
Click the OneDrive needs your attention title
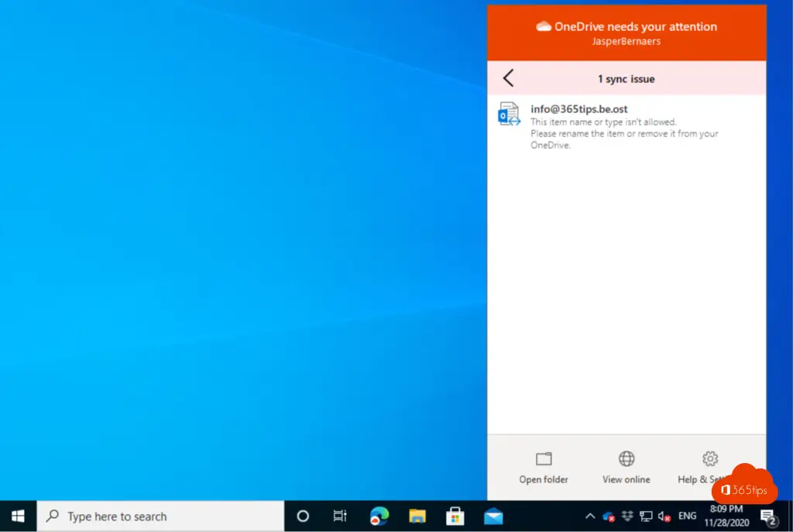point(635,27)
